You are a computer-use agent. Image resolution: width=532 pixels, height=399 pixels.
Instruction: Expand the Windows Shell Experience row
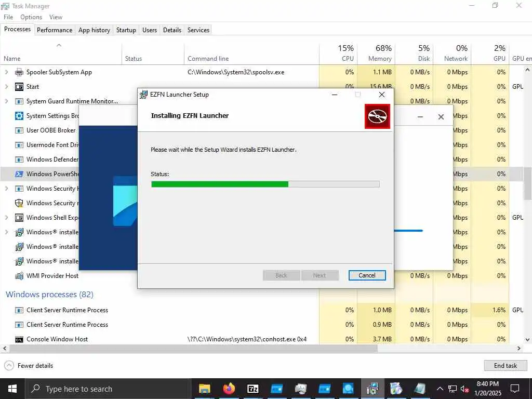6,218
